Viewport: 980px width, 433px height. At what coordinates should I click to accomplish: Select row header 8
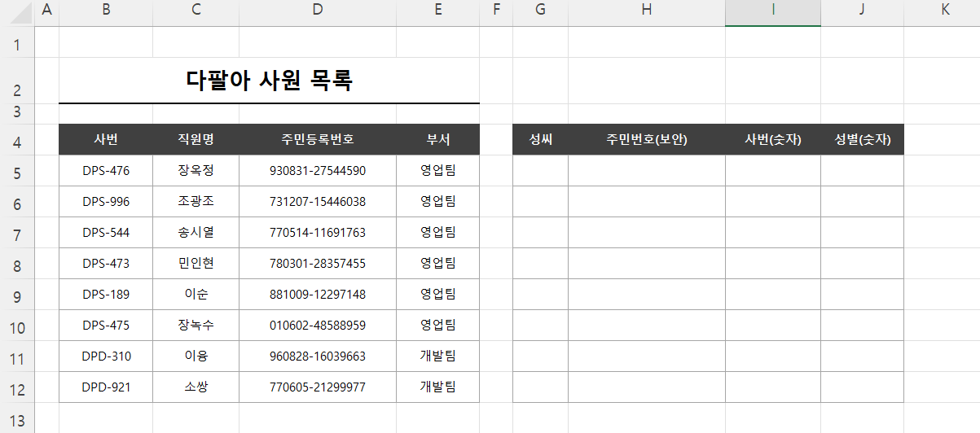(x=17, y=264)
